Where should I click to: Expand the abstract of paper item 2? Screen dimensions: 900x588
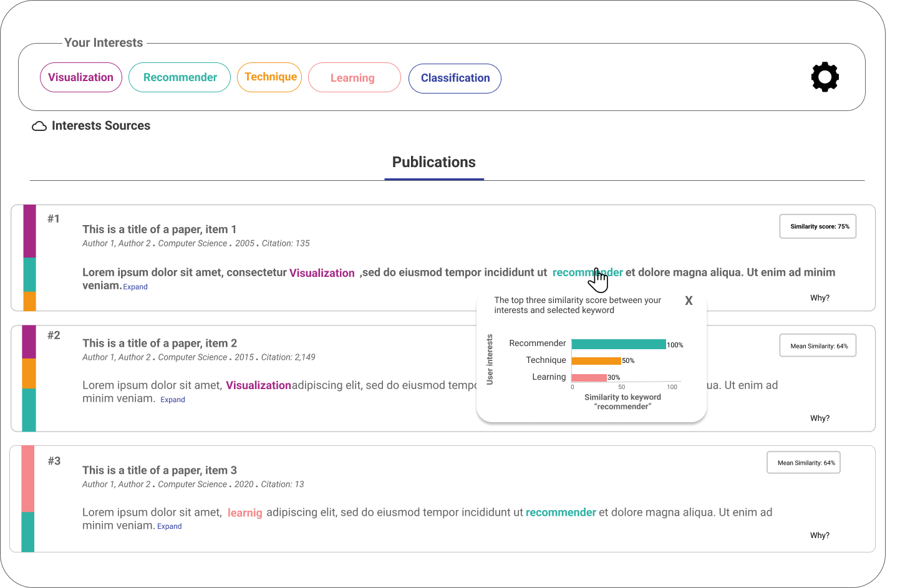(x=173, y=400)
